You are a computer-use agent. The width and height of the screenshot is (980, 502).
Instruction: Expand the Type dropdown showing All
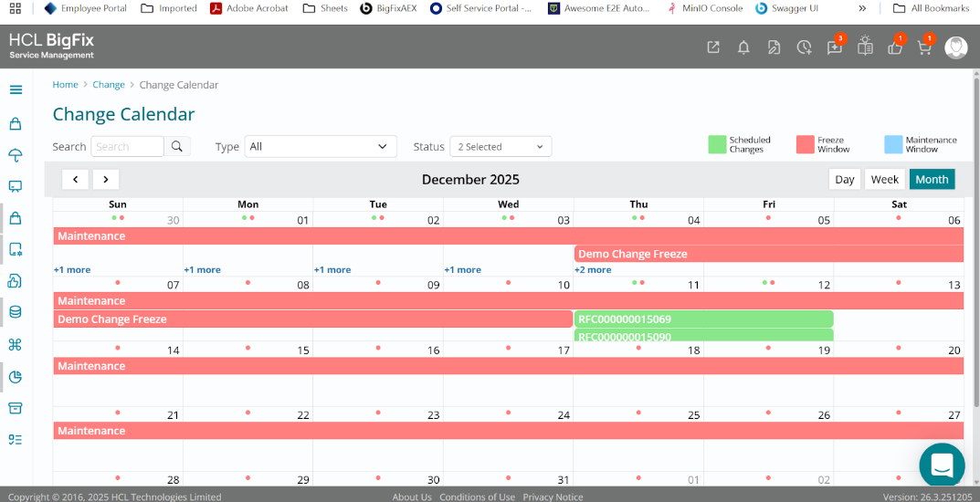[321, 146]
